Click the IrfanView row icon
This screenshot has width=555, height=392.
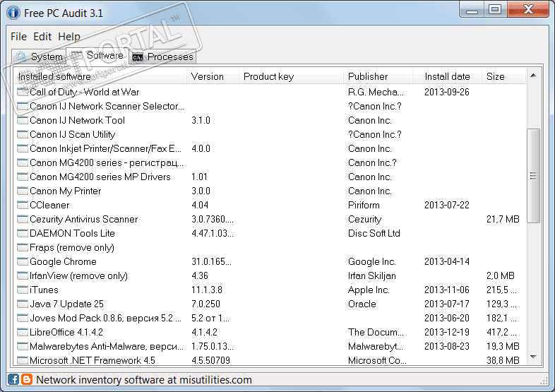tap(23, 276)
